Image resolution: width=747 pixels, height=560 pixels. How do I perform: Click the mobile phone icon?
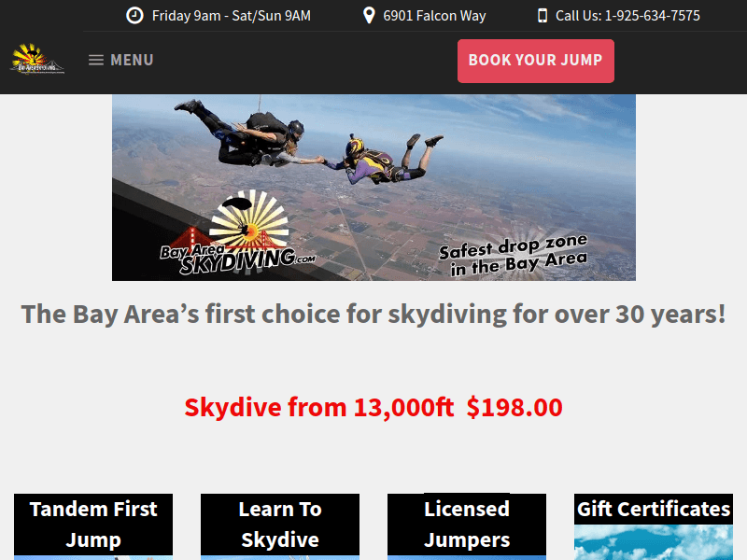(543, 15)
